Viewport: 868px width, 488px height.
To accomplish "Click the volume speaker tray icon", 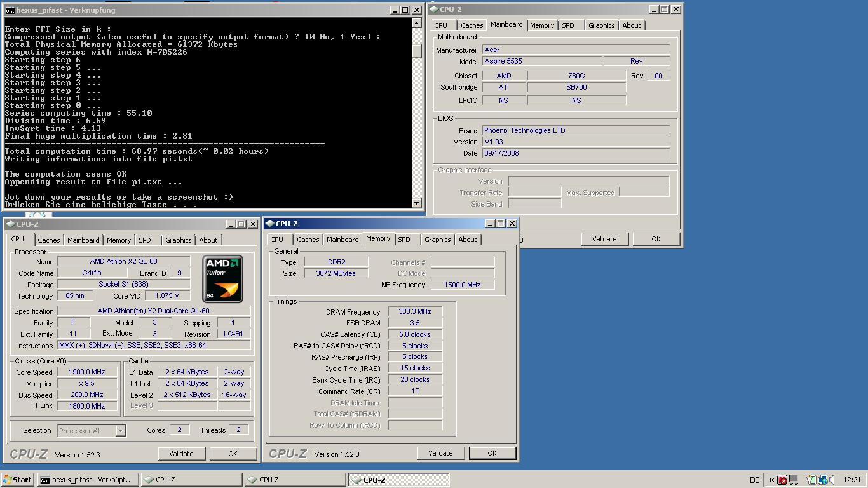I will point(832,480).
